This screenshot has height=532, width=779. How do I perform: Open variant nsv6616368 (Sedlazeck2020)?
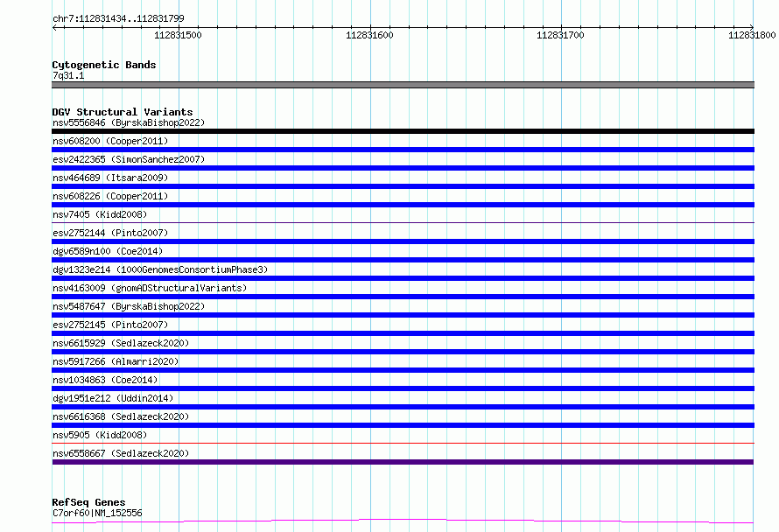click(x=121, y=416)
